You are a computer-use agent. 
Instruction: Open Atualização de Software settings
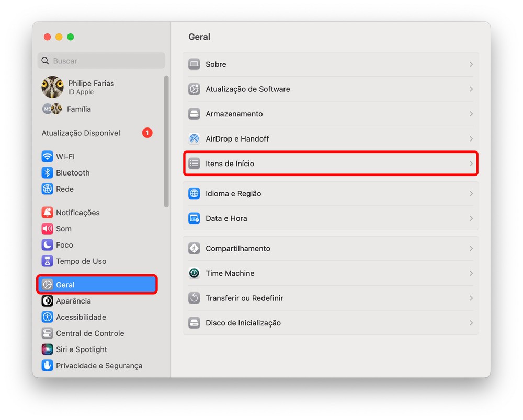tap(247, 89)
